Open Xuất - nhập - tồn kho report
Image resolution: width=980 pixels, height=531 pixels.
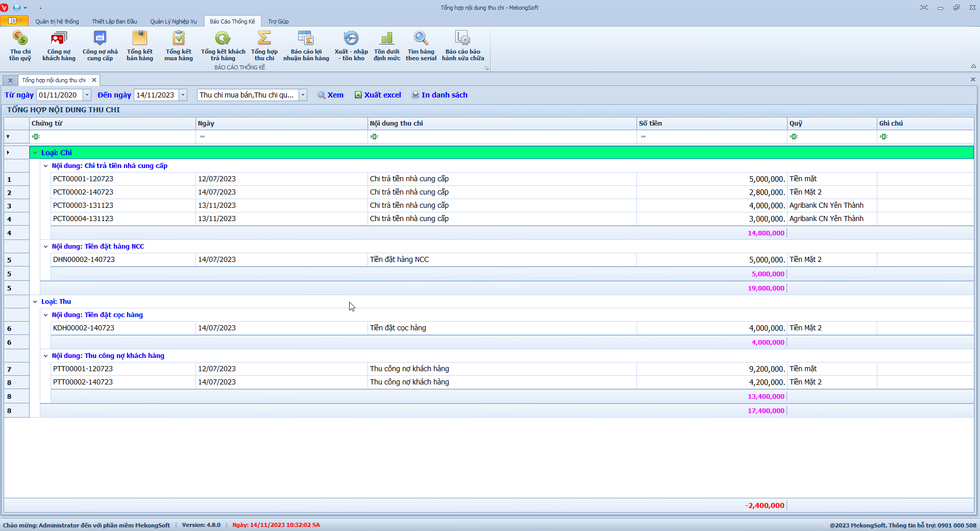pos(351,45)
